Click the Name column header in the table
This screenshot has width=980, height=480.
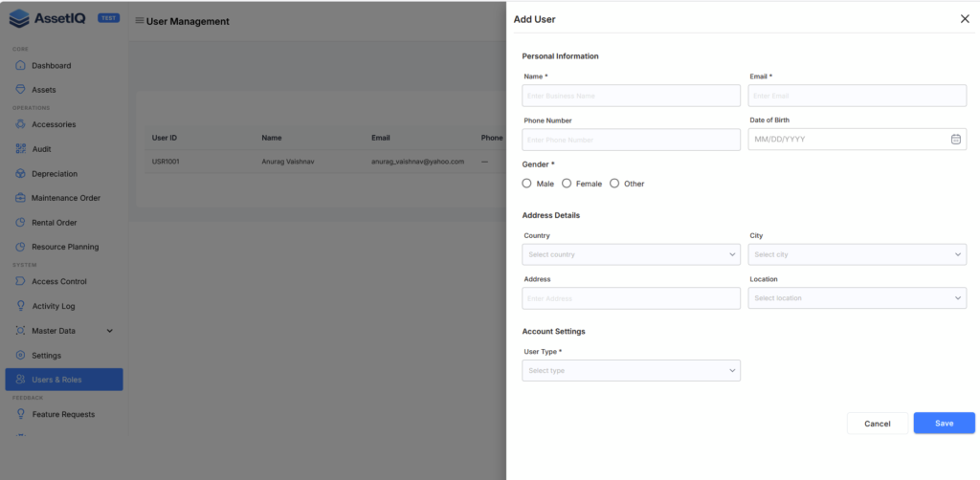click(x=272, y=138)
